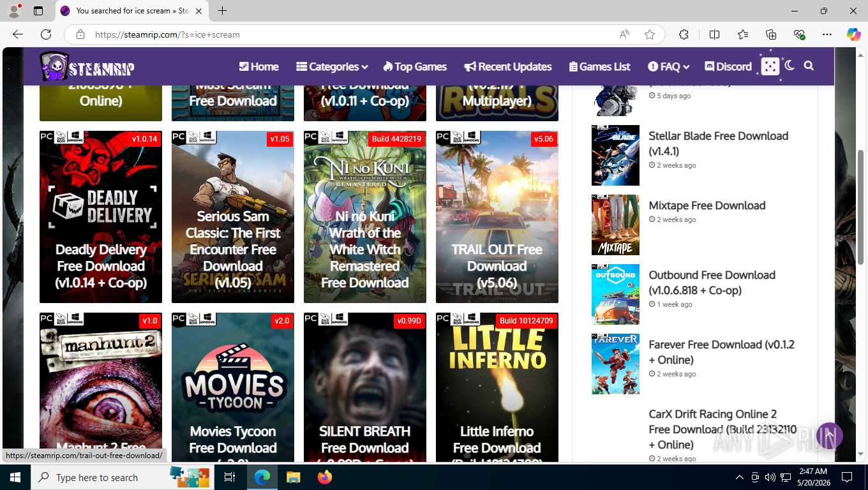This screenshot has height=490, width=868.
Task: Open browser Extensions puzzle icon
Action: click(684, 34)
